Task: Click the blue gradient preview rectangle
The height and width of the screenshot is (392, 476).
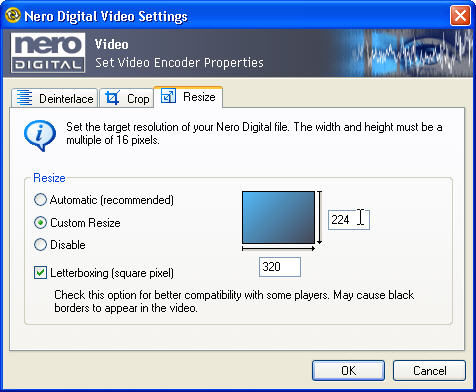Action: (x=278, y=217)
